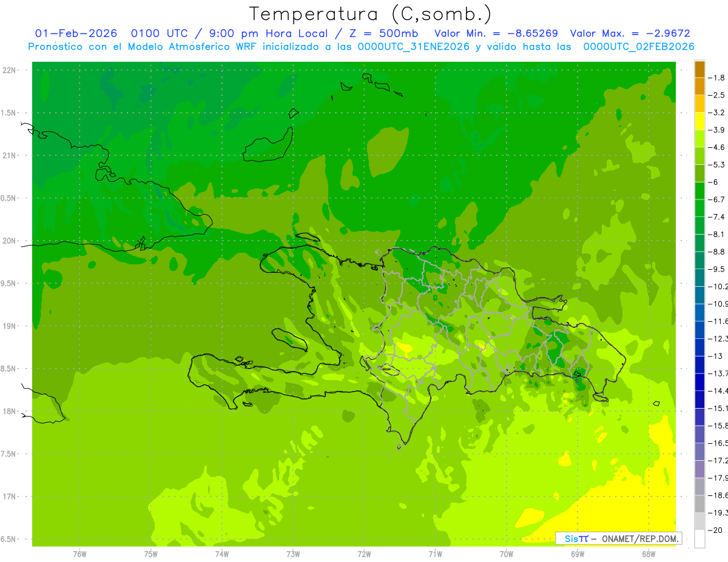Click the '-11.6' colorbar value
This screenshot has width=728, height=562.
pyautogui.click(x=718, y=321)
